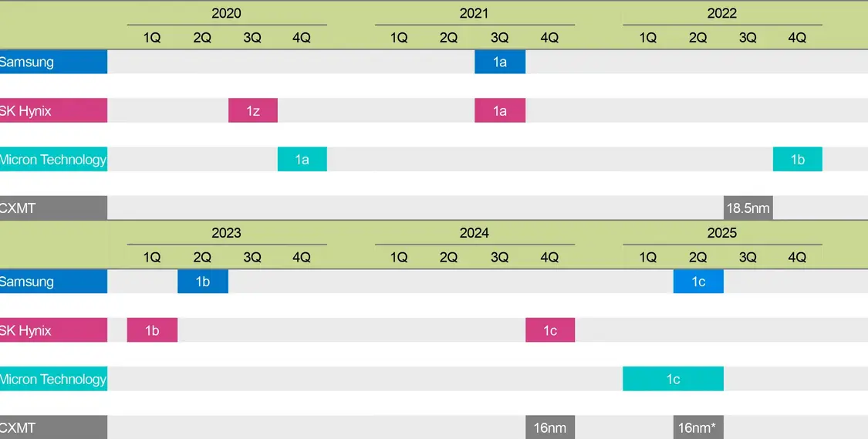Click the 2022 year header
Screen dimensions: 868x439
(722, 13)
